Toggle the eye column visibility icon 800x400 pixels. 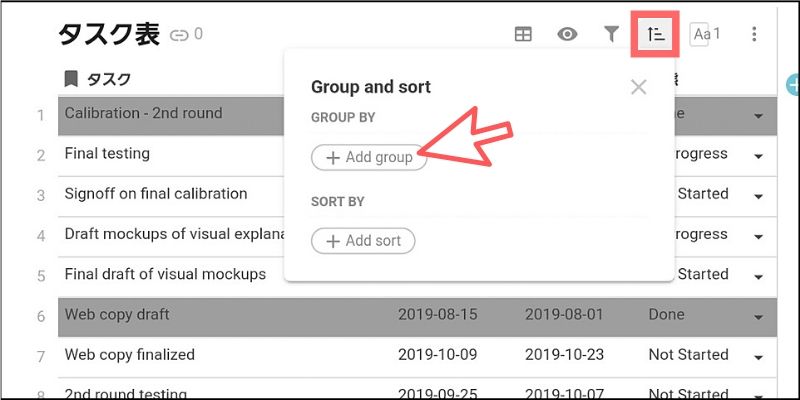tap(567, 34)
